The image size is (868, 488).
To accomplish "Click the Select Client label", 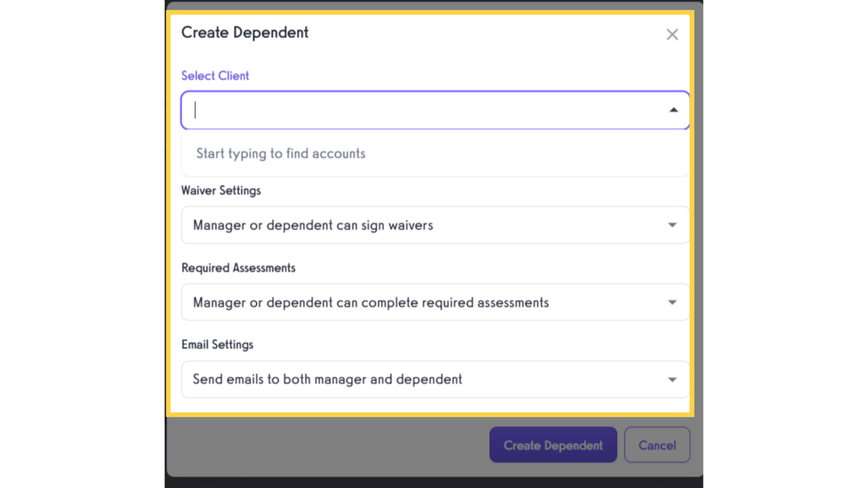I will 215,76.
